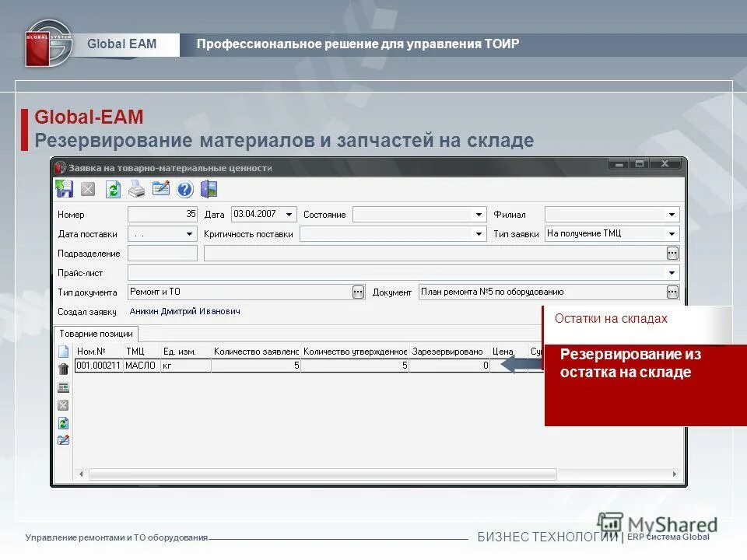Click the edit form pencil icon in the top toolbar

161,188
